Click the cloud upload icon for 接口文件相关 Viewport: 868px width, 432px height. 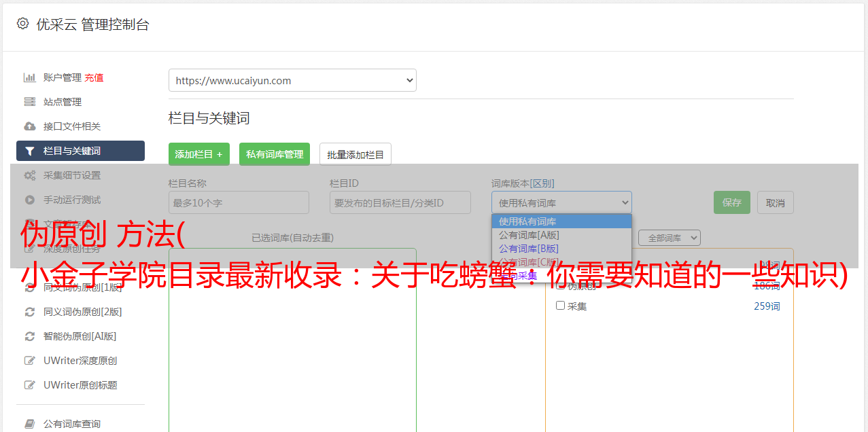(x=29, y=126)
